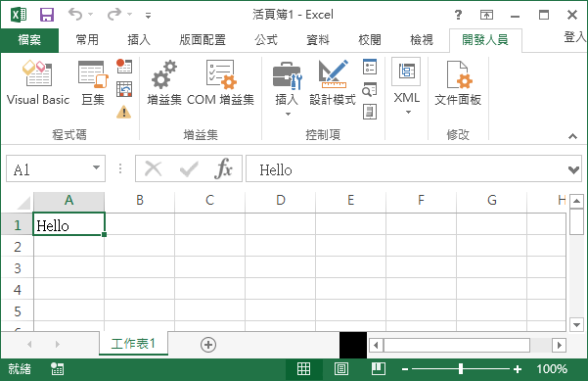Save the workbook with the disk icon

click(x=47, y=15)
